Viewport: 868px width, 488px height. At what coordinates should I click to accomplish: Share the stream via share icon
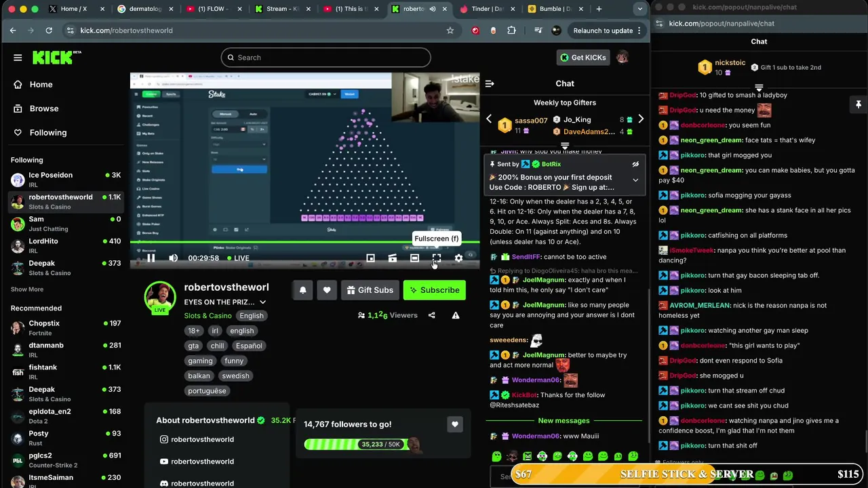pos(431,315)
